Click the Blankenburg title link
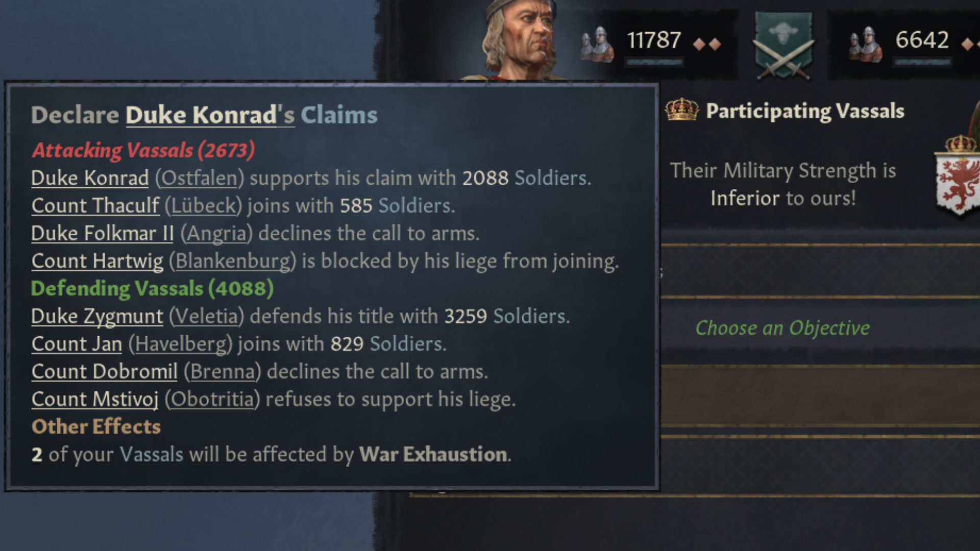This screenshot has width=980, height=551. point(233,261)
